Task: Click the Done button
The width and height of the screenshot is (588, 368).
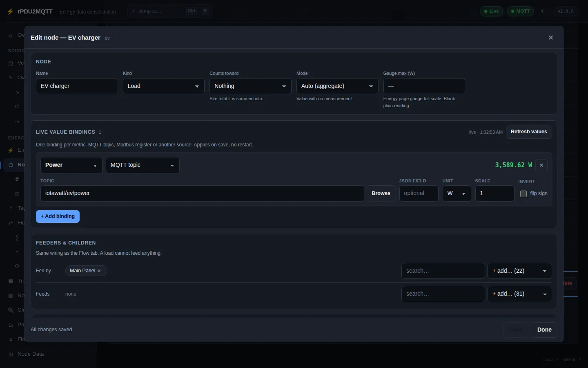Action: [x=544, y=330]
